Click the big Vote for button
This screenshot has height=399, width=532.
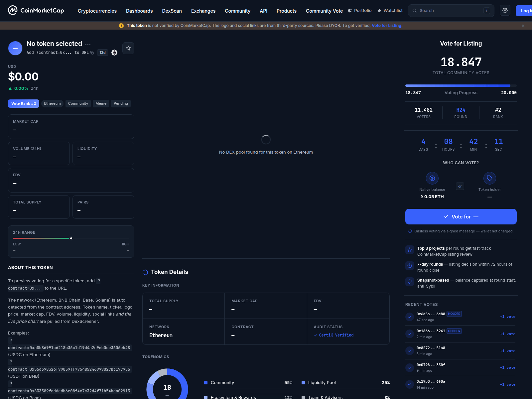point(461,216)
